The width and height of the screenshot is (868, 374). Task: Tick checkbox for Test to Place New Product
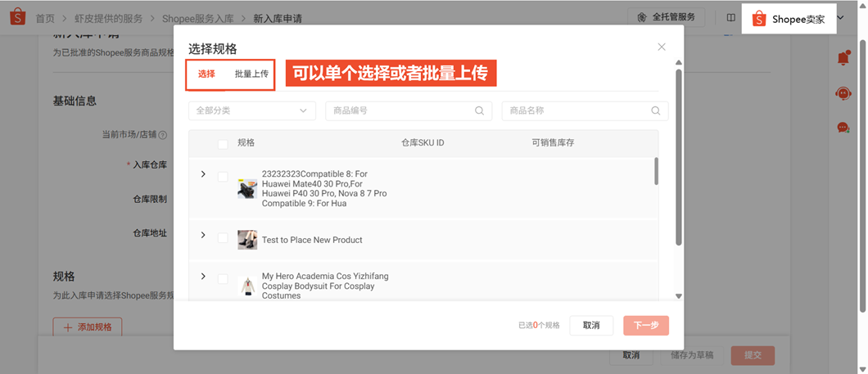pos(223,237)
